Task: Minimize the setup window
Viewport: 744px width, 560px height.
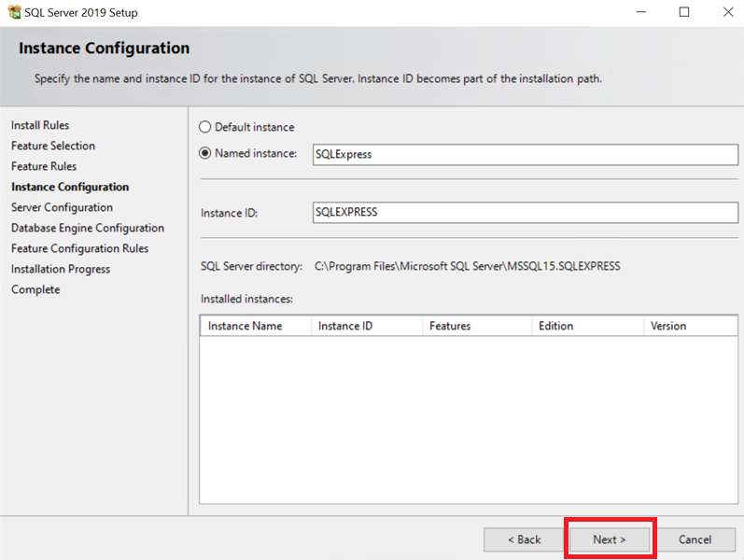Action: (641, 12)
